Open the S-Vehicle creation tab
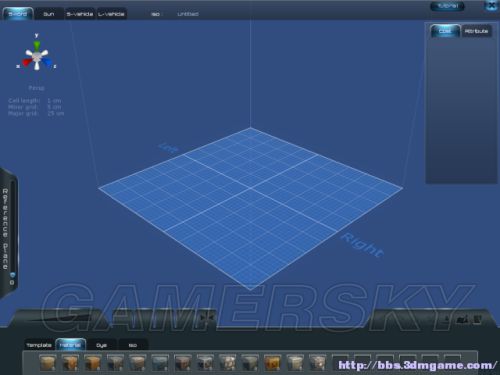Viewport: 500px width, 375px height. [80, 14]
